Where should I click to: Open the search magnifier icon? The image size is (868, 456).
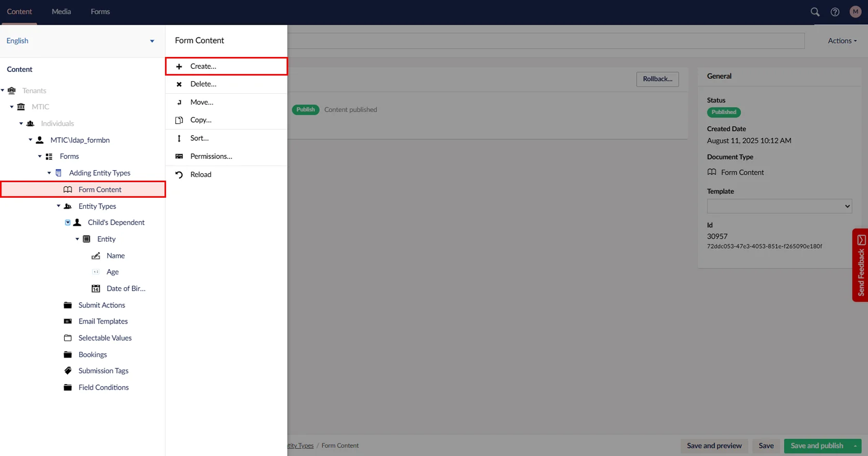[815, 12]
